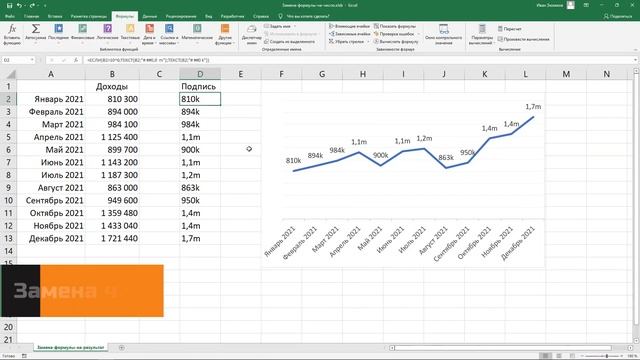Open Error Checking dropdown arrow

(x=418, y=34)
